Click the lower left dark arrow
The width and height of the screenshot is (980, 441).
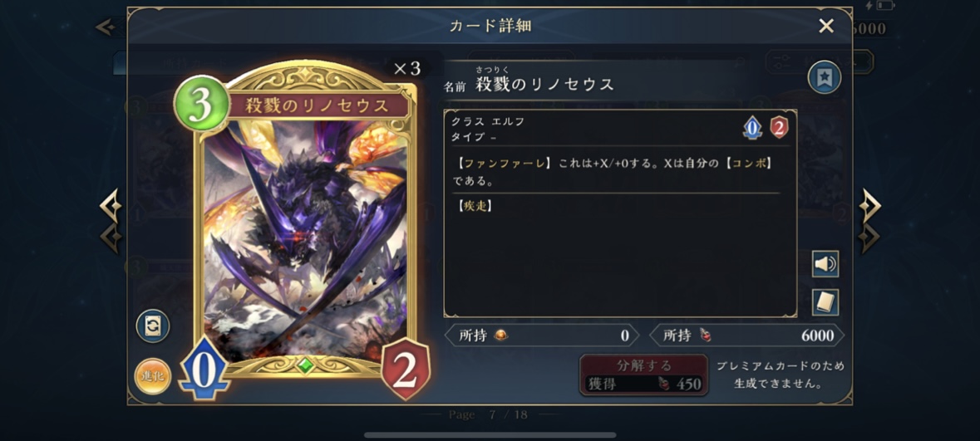point(111,238)
